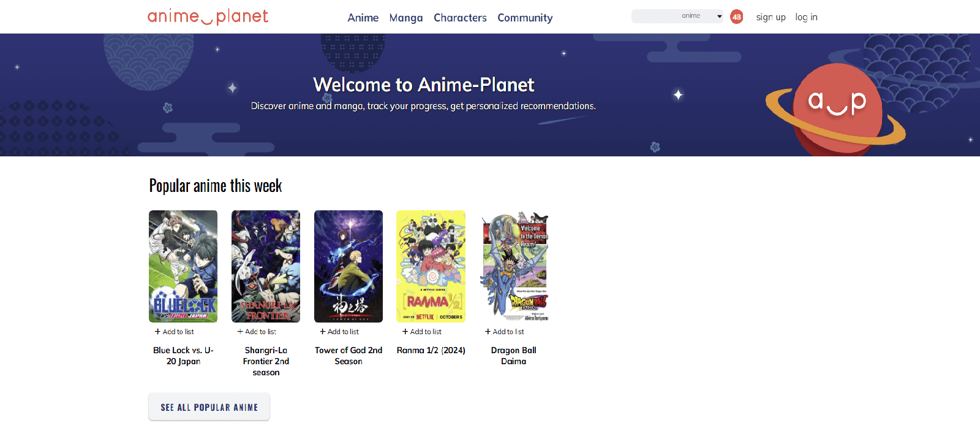
Task: Click plus icon to add Blue Lock
Action: tap(157, 332)
